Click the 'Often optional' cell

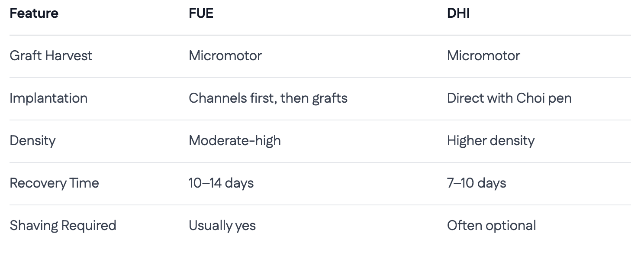click(x=491, y=225)
